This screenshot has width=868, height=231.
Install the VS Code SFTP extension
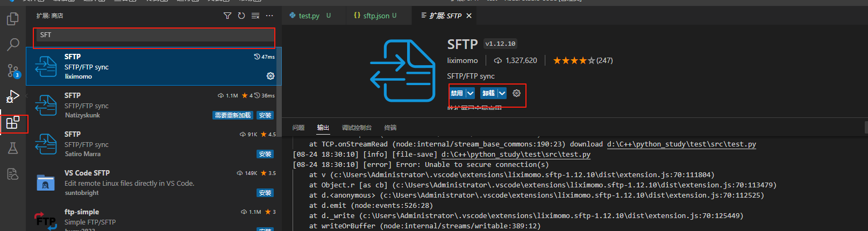click(265, 193)
